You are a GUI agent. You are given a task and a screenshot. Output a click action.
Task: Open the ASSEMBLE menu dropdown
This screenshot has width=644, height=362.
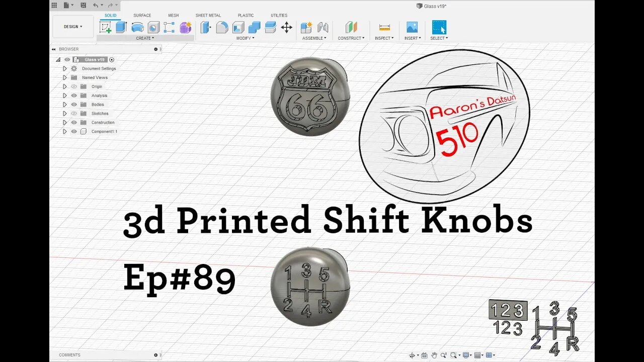tap(314, 38)
